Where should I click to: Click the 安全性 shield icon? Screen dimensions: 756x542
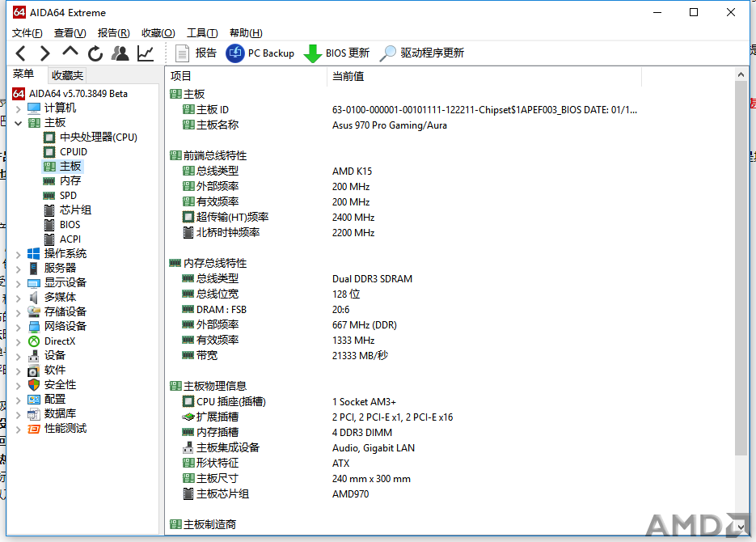click(34, 385)
